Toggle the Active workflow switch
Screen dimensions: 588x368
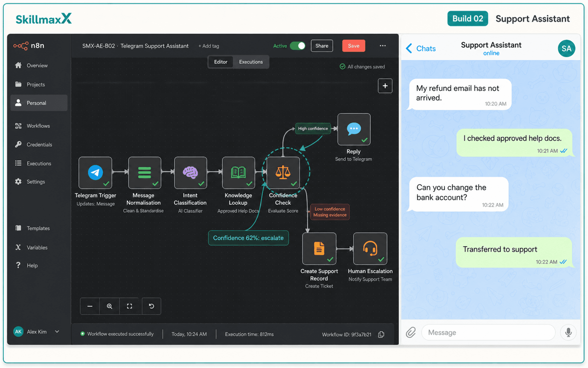(x=298, y=46)
